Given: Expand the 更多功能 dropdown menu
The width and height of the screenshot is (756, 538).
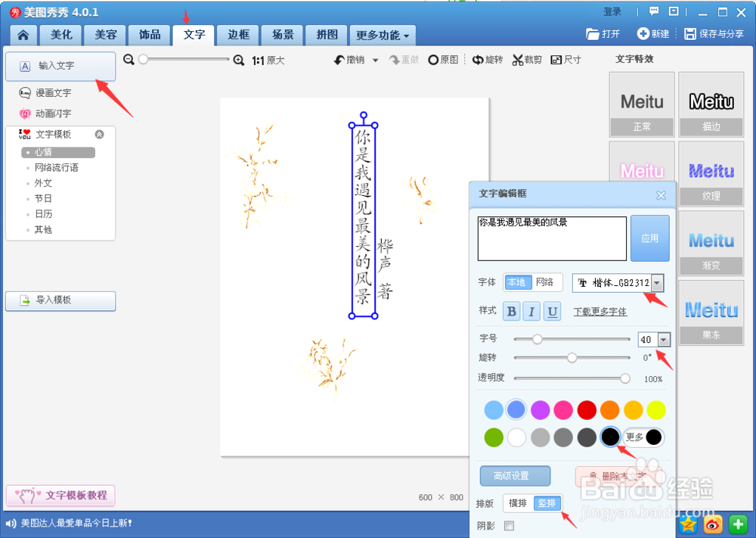Looking at the screenshot, I should tap(383, 36).
